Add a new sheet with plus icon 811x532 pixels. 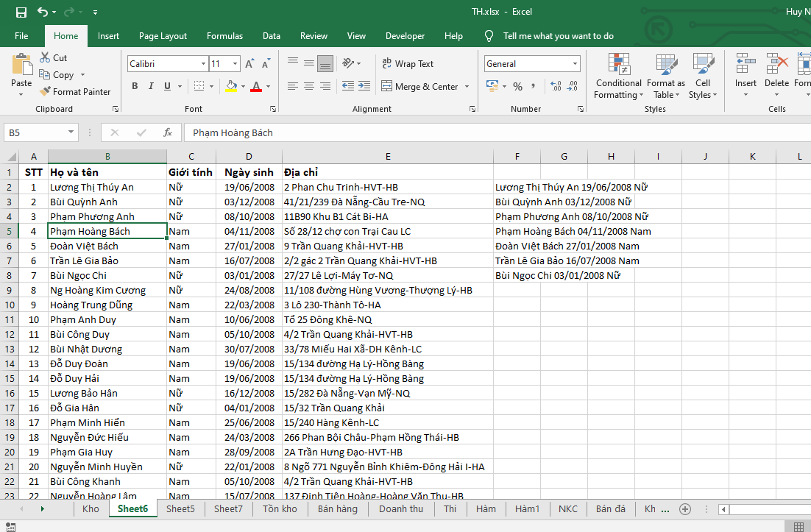tap(685, 509)
